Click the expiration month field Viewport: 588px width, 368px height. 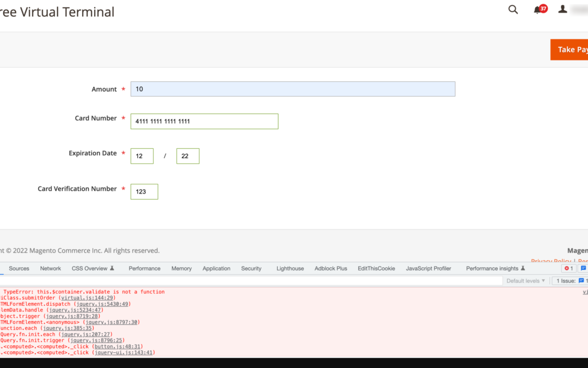click(x=142, y=156)
